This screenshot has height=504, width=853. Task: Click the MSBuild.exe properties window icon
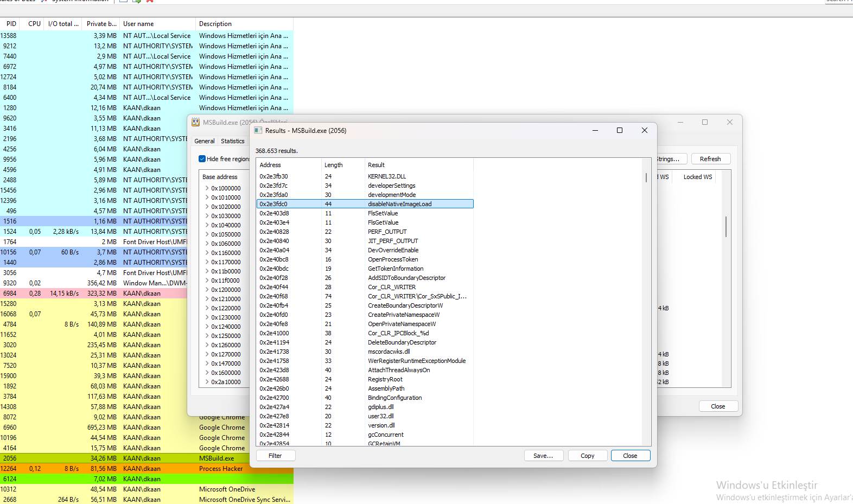tap(195, 123)
